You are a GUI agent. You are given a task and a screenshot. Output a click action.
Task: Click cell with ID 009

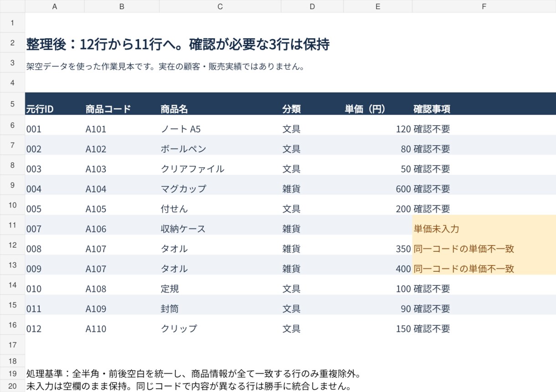(x=55, y=265)
